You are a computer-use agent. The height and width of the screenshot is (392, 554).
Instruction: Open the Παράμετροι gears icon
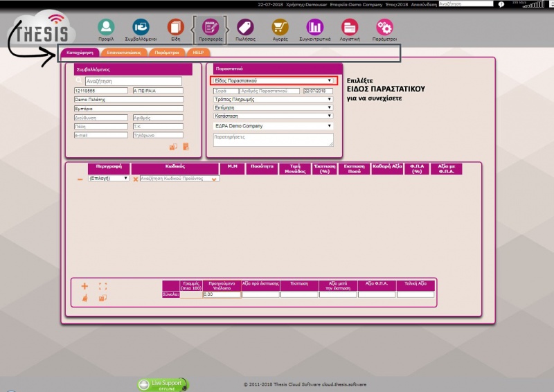coord(384,28)
